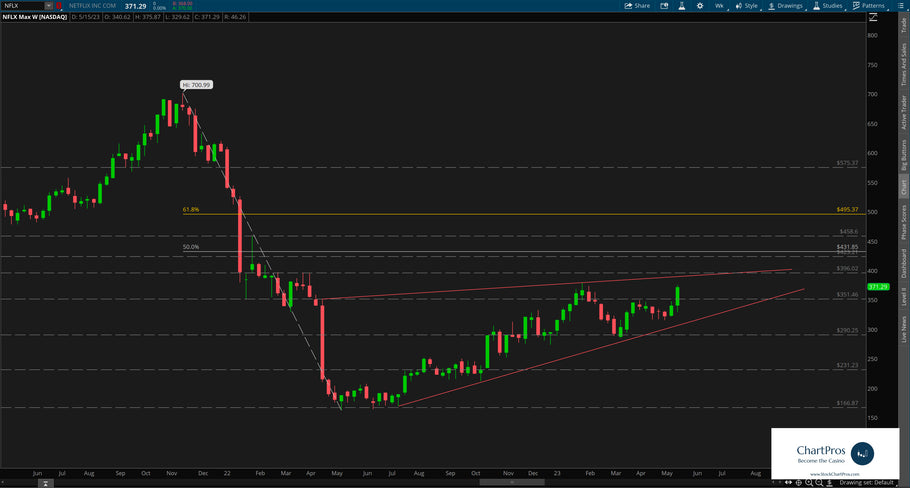910x488 pixels.
Task: Open the flask icon next to the gear
Action: click(682, 6)
